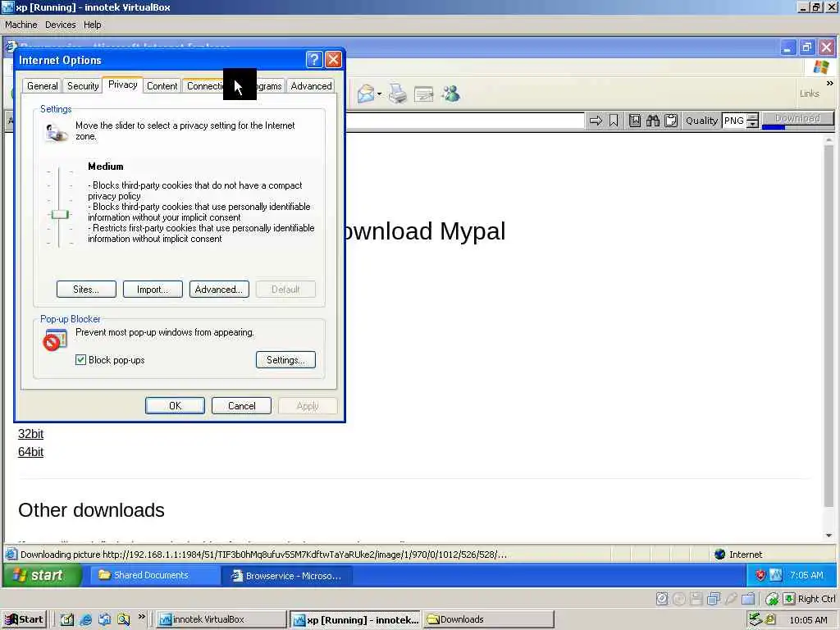Open the Connections tab

pyautogui.click(x=203, y=85)
